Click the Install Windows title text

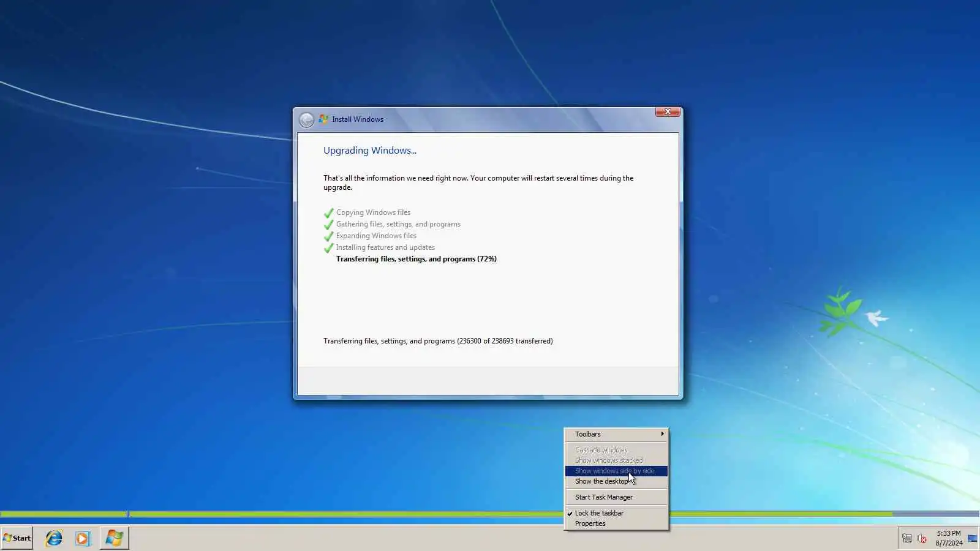click(x=358, y=119)
